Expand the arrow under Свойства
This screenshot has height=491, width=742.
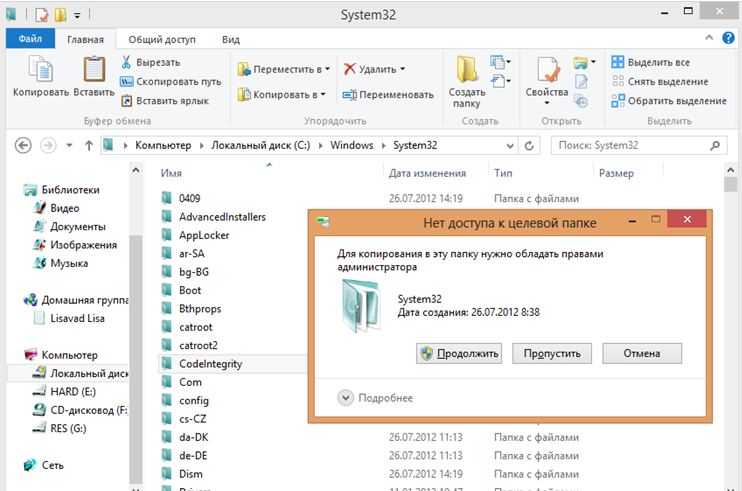547,104
